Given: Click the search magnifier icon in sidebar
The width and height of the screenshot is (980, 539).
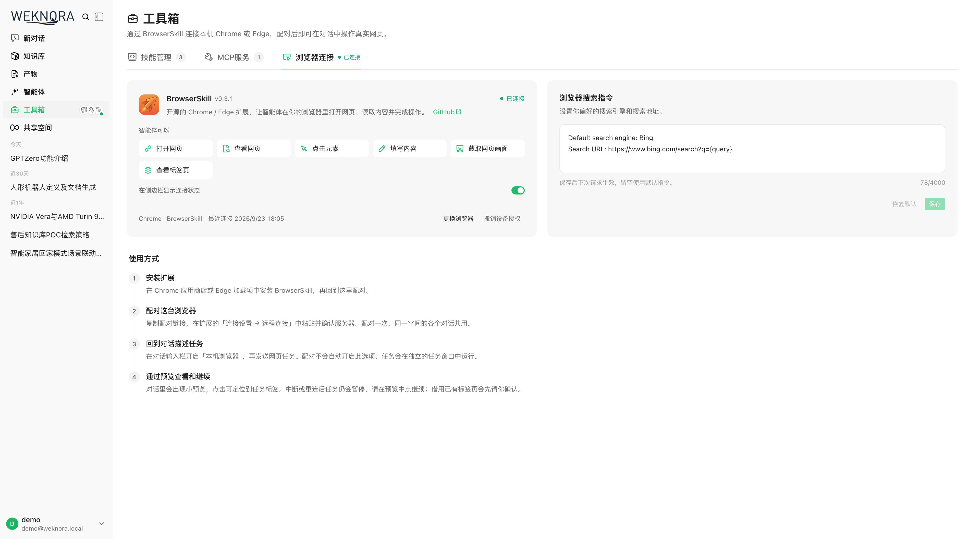Looking at the screenshot, I should coord(86,17).
